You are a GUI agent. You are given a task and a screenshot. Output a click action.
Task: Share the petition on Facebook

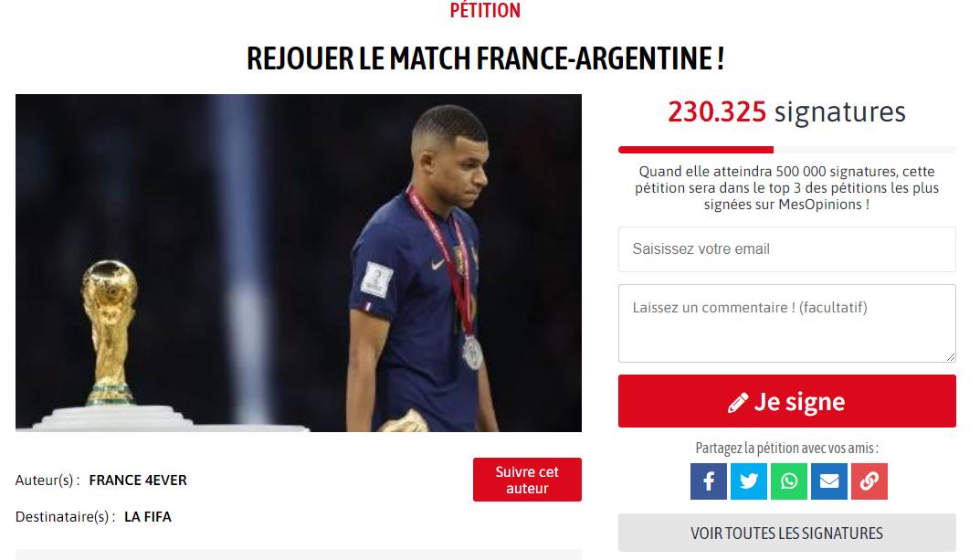[708, 481]
